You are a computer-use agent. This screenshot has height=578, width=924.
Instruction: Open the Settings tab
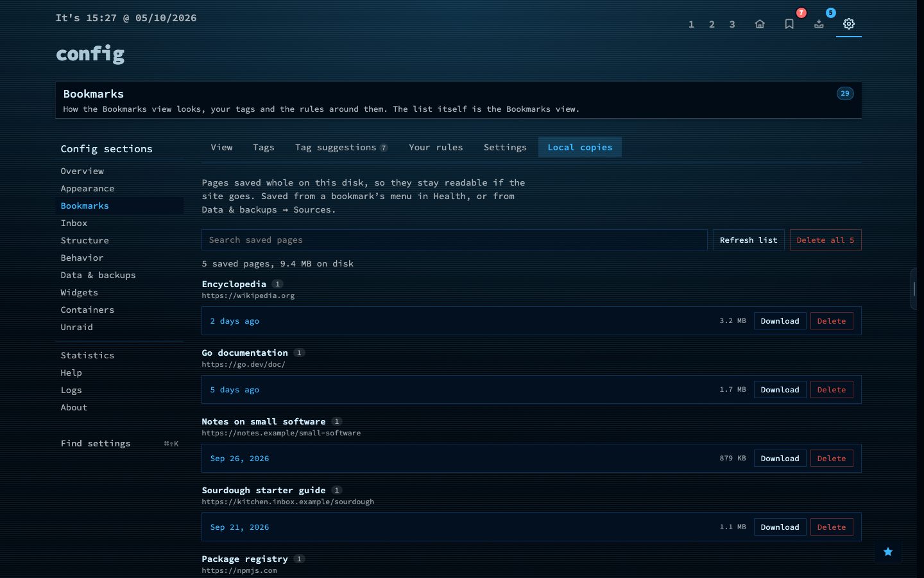click(505, 147)
